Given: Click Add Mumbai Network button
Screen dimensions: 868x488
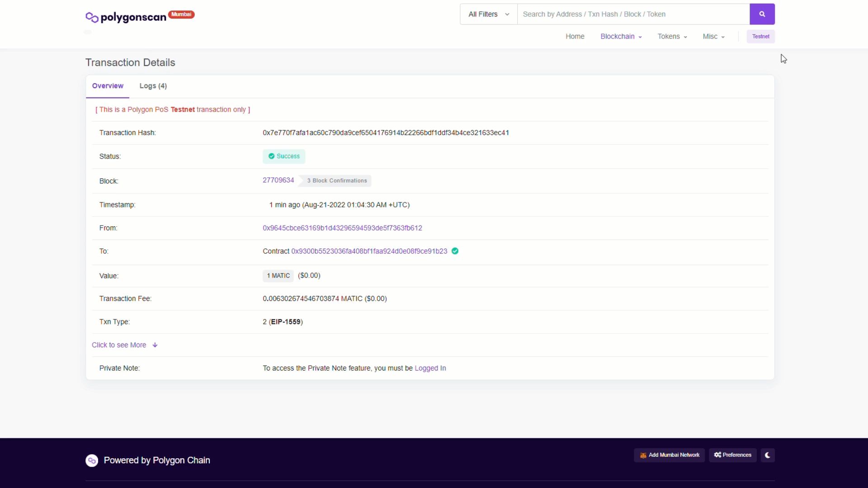Looking at the screenshot, I should 670,455.
